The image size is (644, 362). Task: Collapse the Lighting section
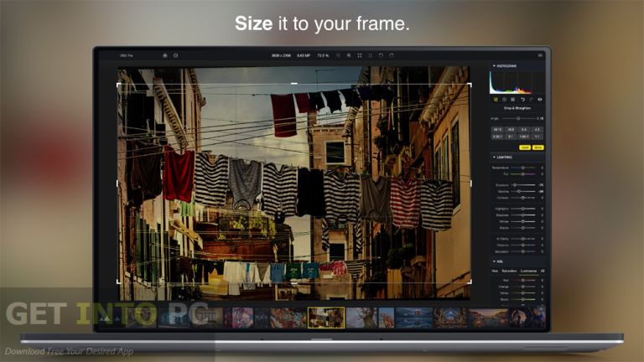[x=494, y=157]
